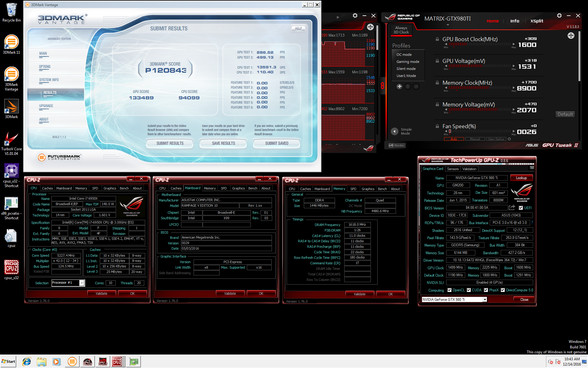Viewport: 588px width, 368px height.
Task: Click GPU Voltage decrease arrow
Action: tap(446, 66)
